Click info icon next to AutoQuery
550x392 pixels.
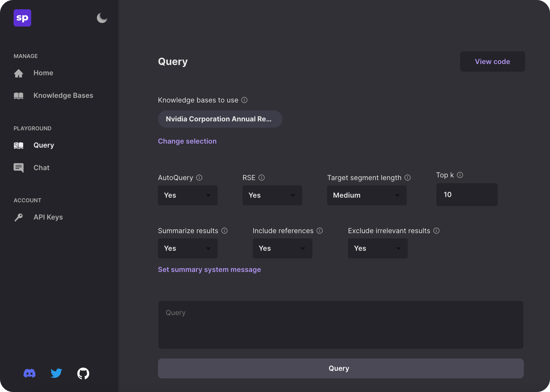[x=199, y=178]
